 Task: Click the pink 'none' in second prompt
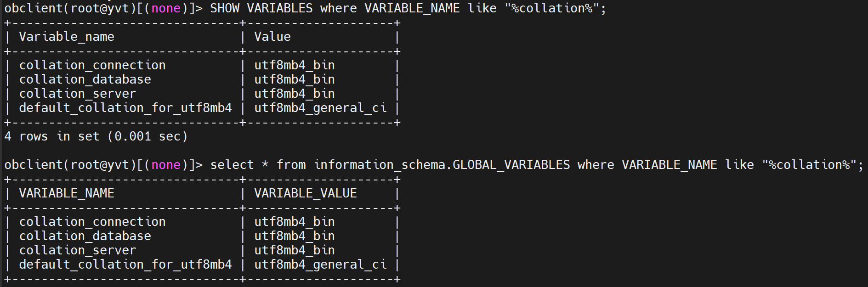pyautogui.click(x=166, y=165)
